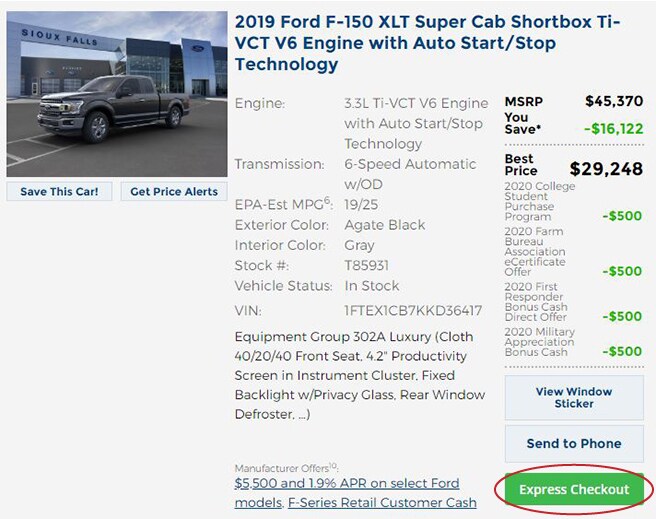Click the VIN number 1FTEX1CB7KKD36417
Image resolution: width=656 pixels, height=519 pixels.
click(x=413, y=311)
